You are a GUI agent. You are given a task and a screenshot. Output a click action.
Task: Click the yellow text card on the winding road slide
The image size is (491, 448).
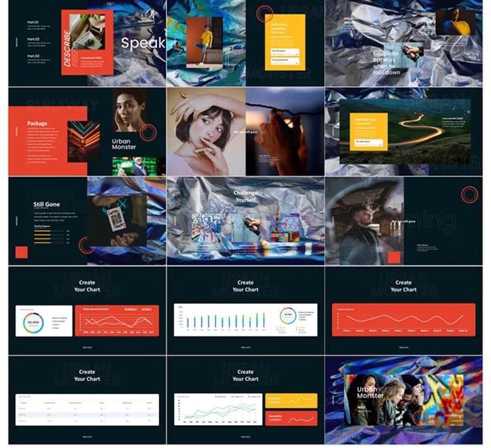[369, 132]
